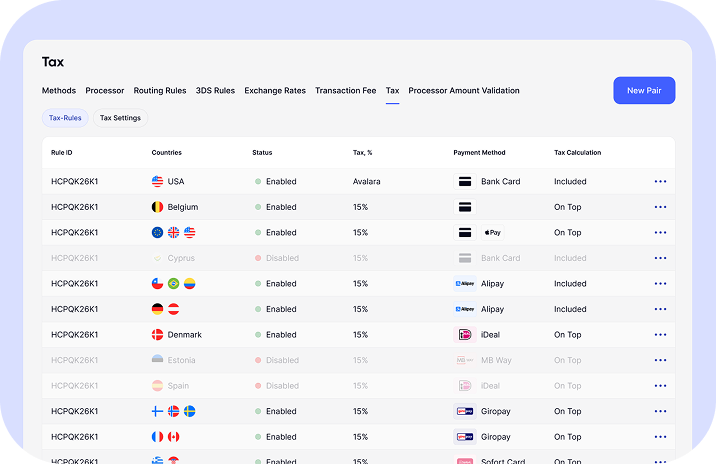Click the Bank Card icon in USA row
This screenshot has width=716, height=464.
click(x=465, y=181)
